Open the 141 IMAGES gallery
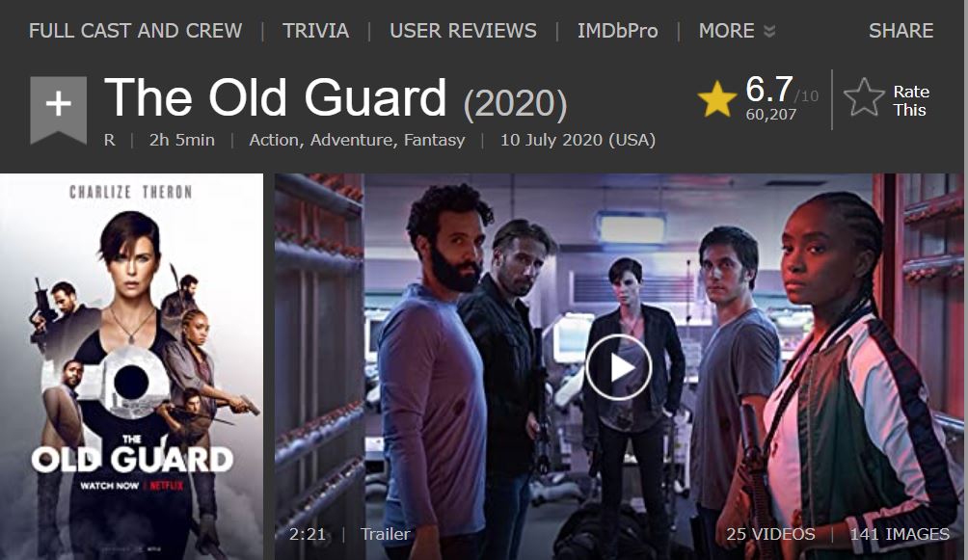Viewport: 968px width, 560px height. coord(900,534)
